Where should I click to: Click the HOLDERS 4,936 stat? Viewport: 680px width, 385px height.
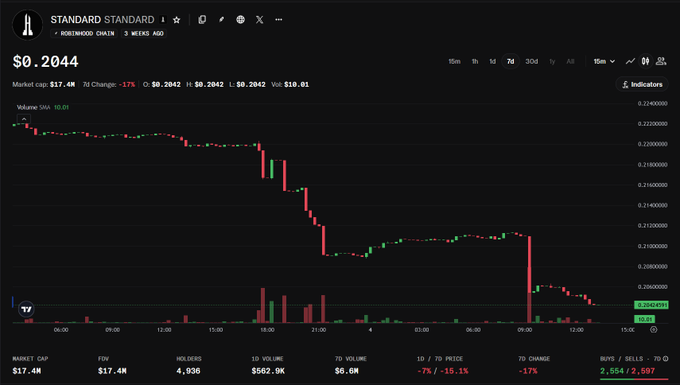[189, 365]
